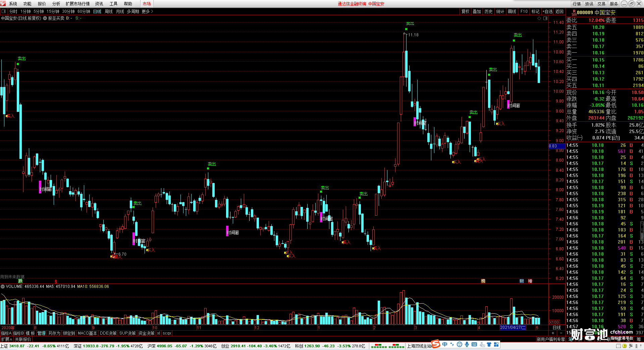
Task: Click the app logo icon in the menu bar
Action: (3, 3)
